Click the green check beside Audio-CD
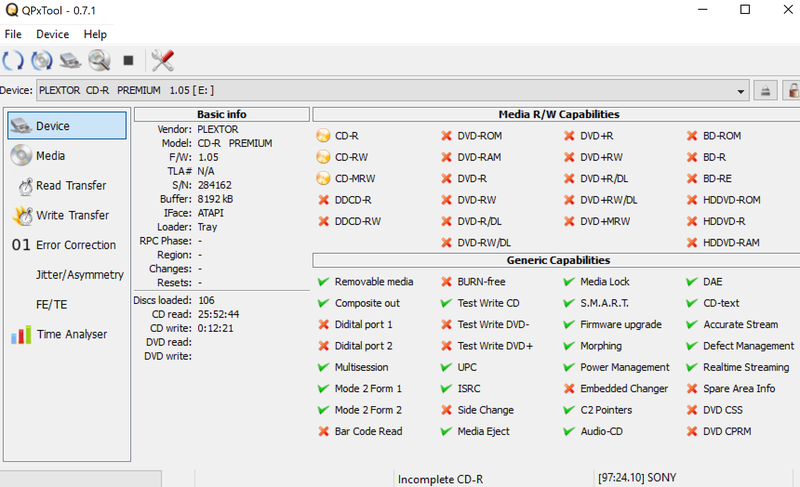 569,431
